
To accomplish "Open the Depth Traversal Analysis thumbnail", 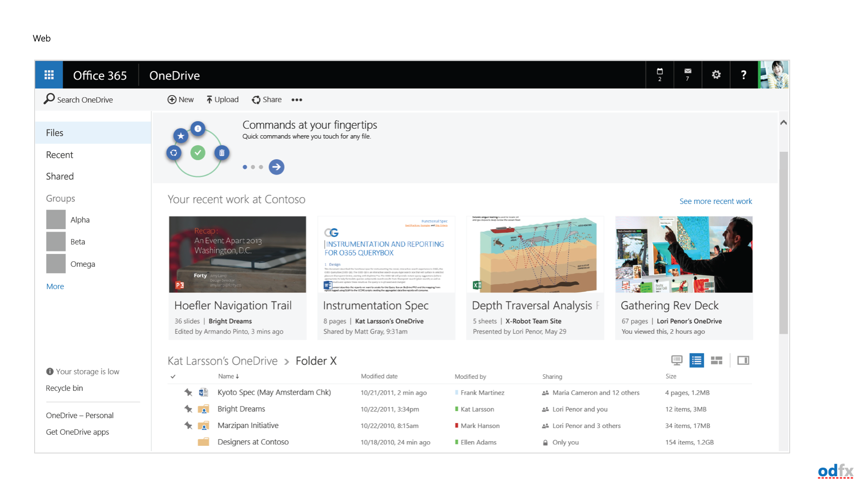I will pos(535,255).
